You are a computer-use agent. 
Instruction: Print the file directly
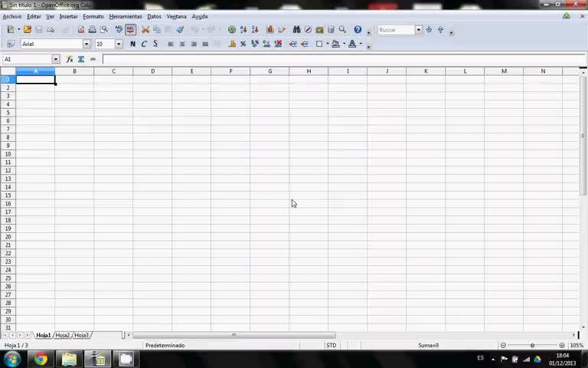coord(92,29)
